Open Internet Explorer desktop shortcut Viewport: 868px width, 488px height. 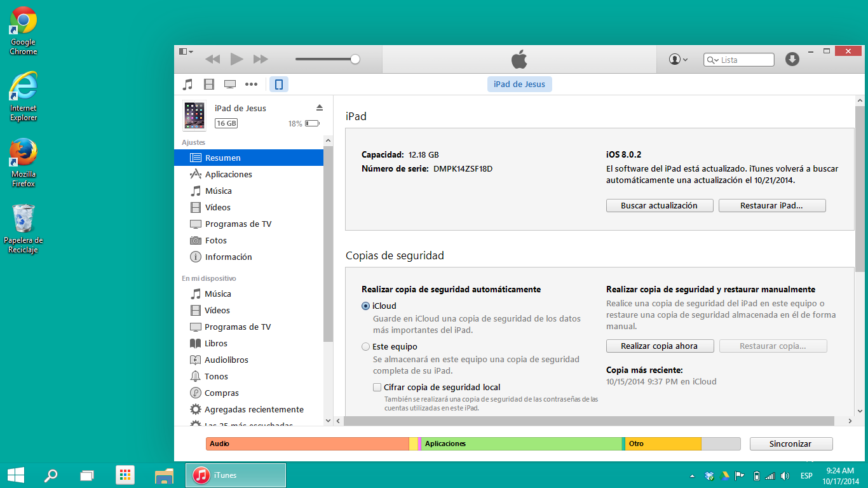[x=24, y=97]
